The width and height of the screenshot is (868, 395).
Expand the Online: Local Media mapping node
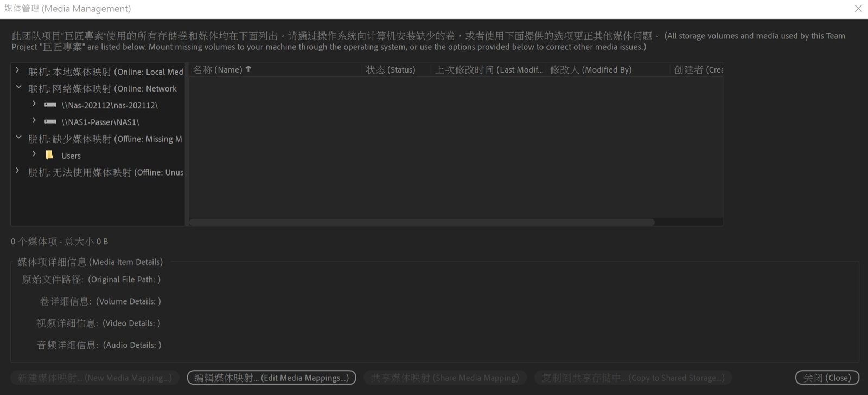click(x=17, y=70)
